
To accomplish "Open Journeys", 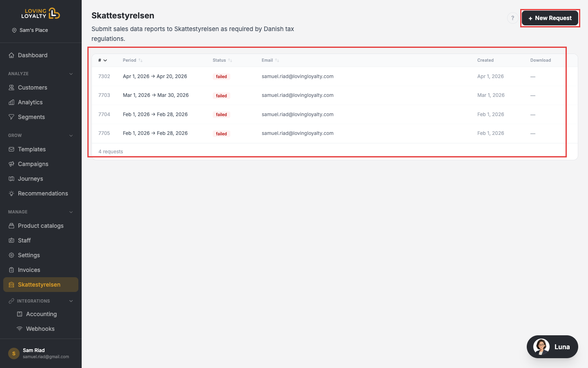I will [x=41, y=179].
